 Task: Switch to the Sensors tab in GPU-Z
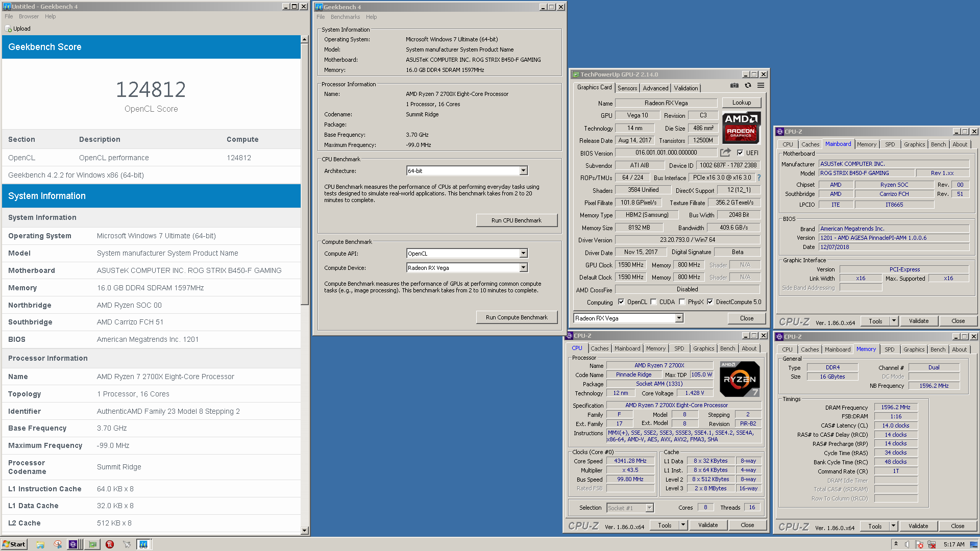[x=627, y=88]
